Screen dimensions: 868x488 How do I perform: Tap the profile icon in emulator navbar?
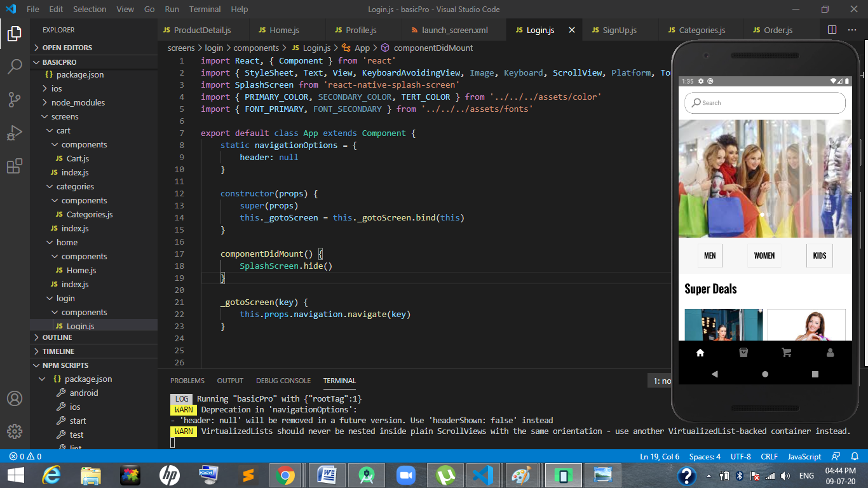[x=830, y=353]
